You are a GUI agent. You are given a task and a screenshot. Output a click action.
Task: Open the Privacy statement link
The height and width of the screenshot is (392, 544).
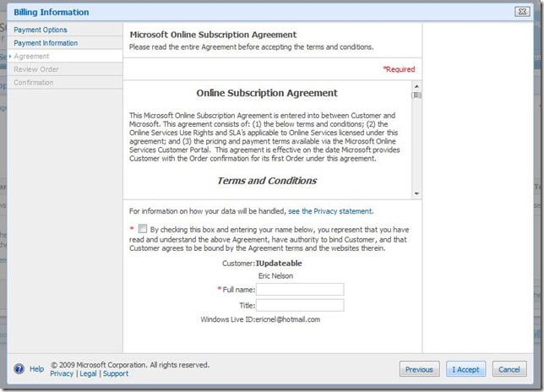tap(330, 211)
